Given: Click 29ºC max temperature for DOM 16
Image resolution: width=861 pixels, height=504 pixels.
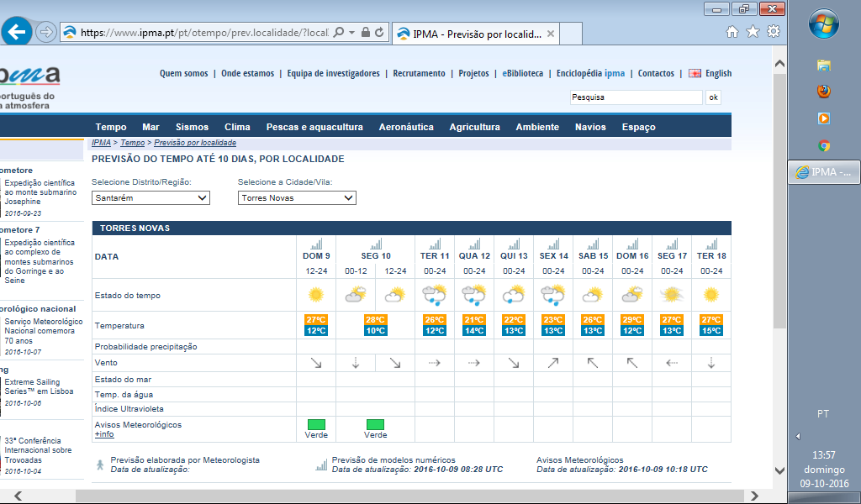Looking at the screenshot, I should click(x=632, y=320).
